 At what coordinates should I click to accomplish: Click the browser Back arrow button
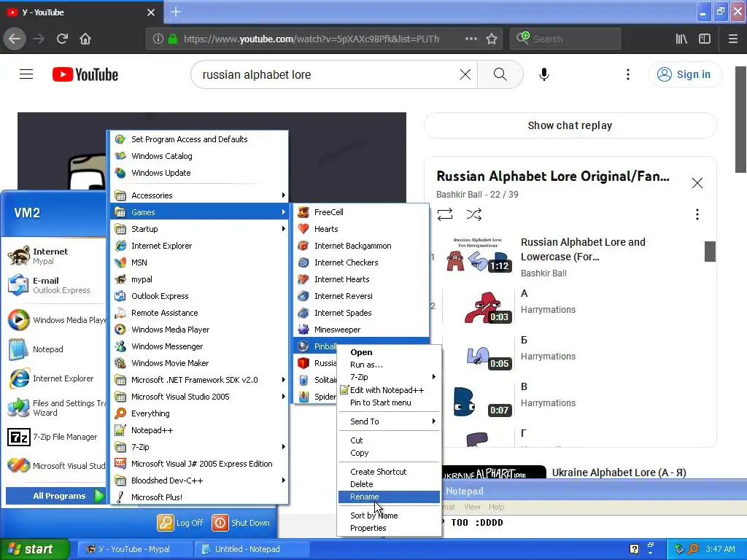pyautogui.click(x=15, y=39)
